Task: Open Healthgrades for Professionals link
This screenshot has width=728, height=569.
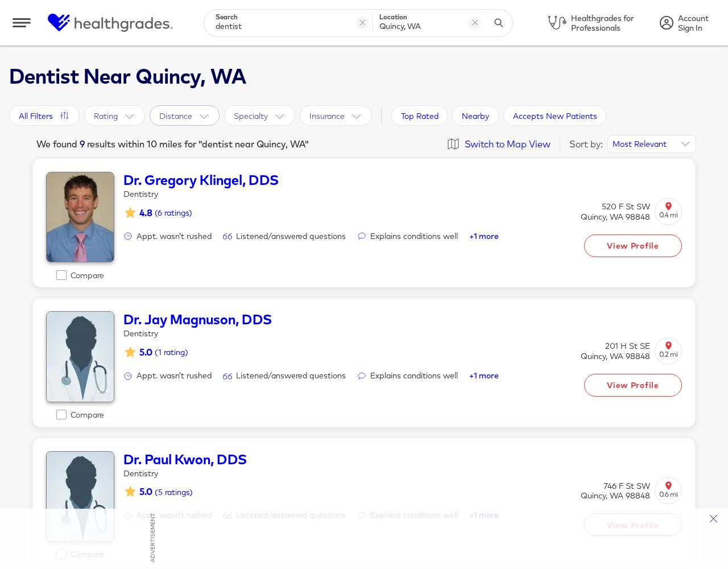Action: (x=602, y=23)
